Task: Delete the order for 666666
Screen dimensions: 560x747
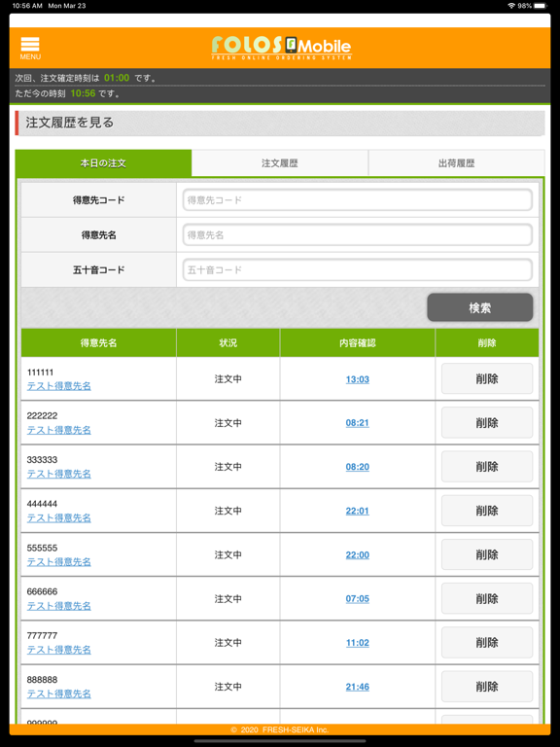Action: [487, 598]
